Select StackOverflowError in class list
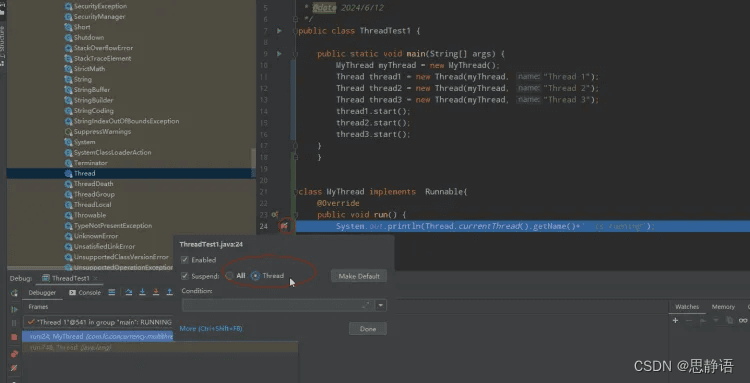This screenshot has width=750, height=383. click(x=103, y=48)
